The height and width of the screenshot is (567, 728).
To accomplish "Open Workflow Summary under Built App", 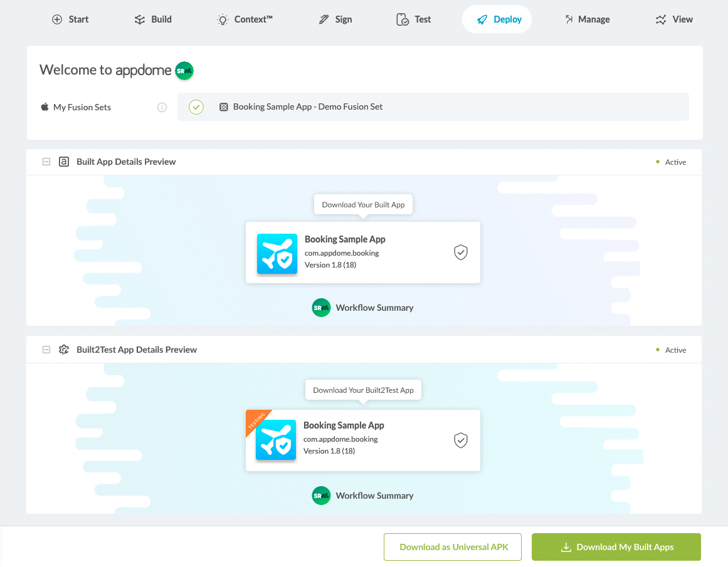I will click(375, 308).
